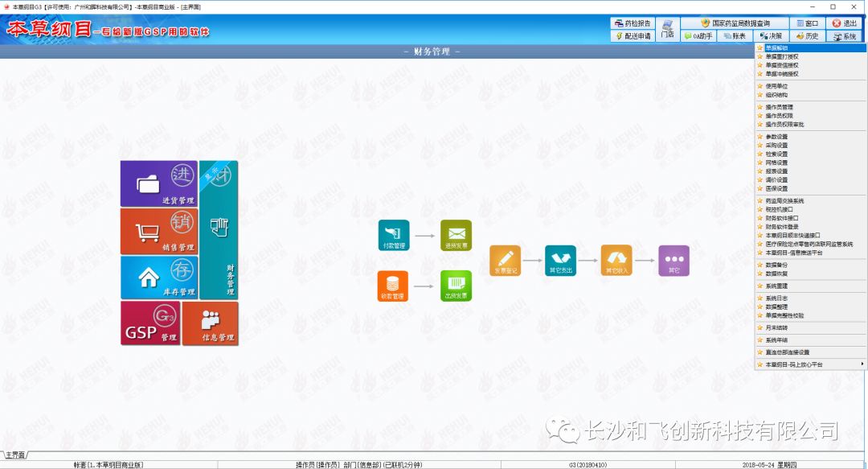Open 直连总部连接设置 menu item
Viewport: 868px width, 469px height.
click(810, 352)
